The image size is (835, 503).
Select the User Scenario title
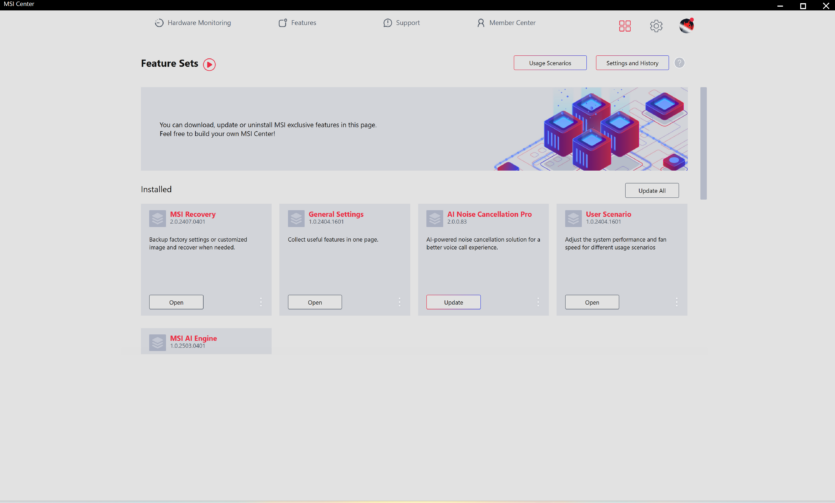pyautogui.click(x=608, y=214)
